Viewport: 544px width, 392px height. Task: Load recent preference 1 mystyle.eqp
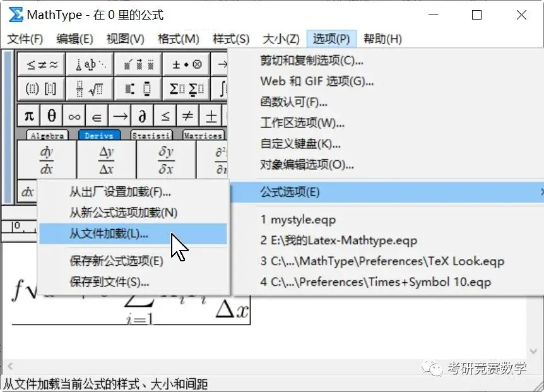coord(387,220)
